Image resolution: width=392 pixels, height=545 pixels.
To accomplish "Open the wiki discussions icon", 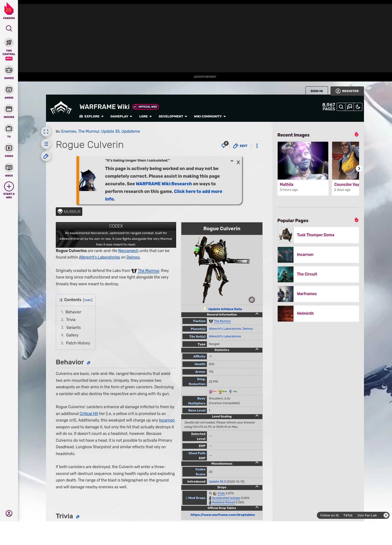I will pyautogui.click(x=350, y=107).
